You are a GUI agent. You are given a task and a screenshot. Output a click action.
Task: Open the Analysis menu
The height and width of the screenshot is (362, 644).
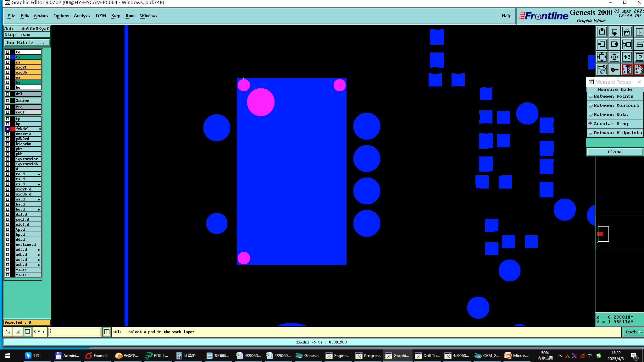coord(82,16)
